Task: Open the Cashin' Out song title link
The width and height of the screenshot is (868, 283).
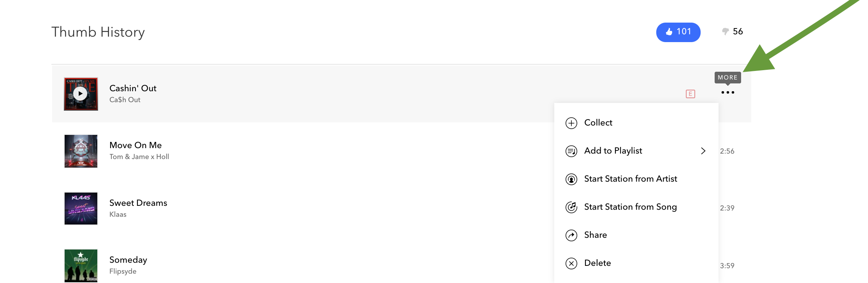Action: pos(133,88)
